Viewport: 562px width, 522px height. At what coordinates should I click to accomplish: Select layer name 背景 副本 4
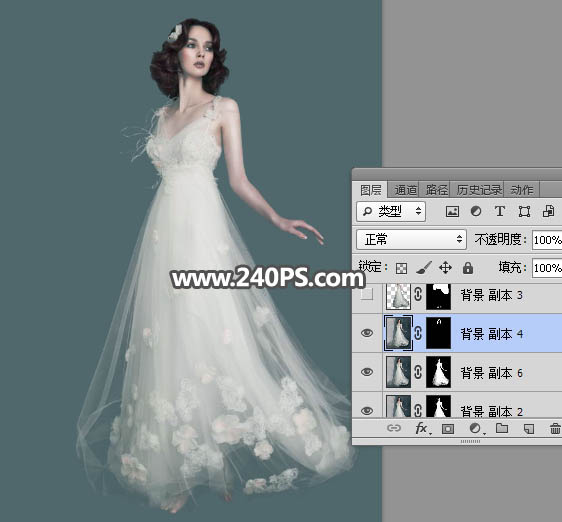491,334
